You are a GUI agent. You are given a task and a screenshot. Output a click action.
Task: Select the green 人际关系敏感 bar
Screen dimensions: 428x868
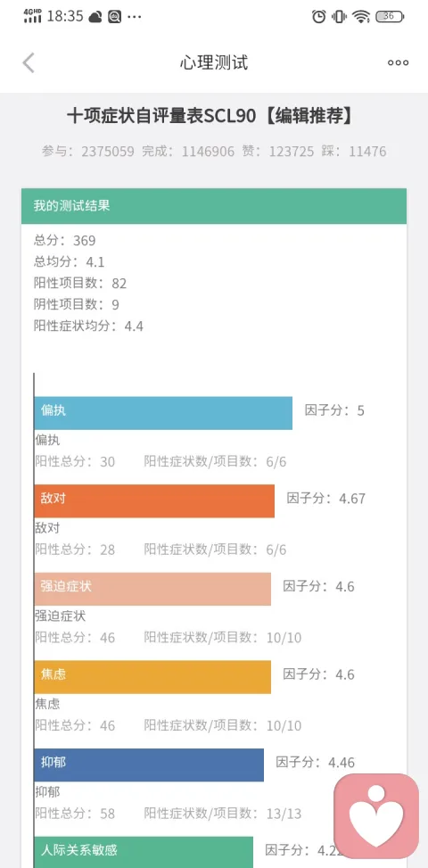tap(144, 852)
